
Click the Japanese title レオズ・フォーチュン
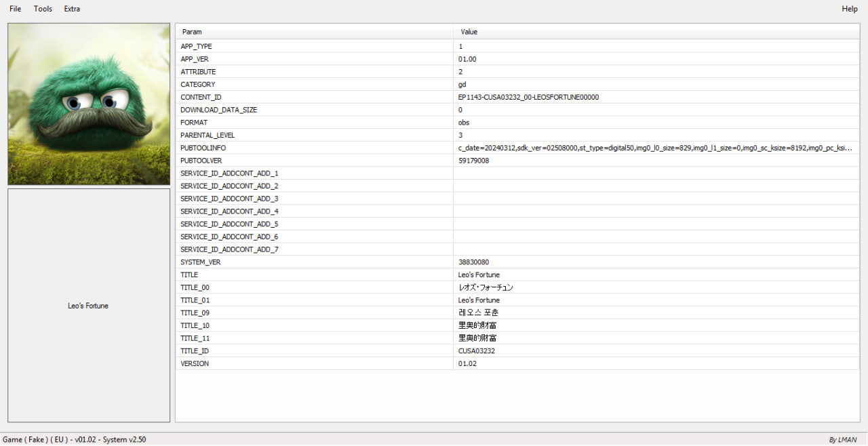tap(486, 287)
